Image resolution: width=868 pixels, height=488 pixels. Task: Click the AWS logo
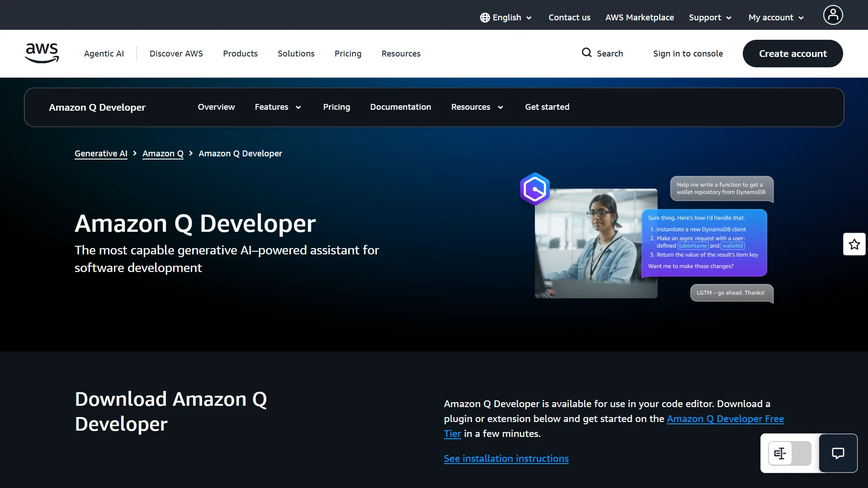(x=42, y=53)
